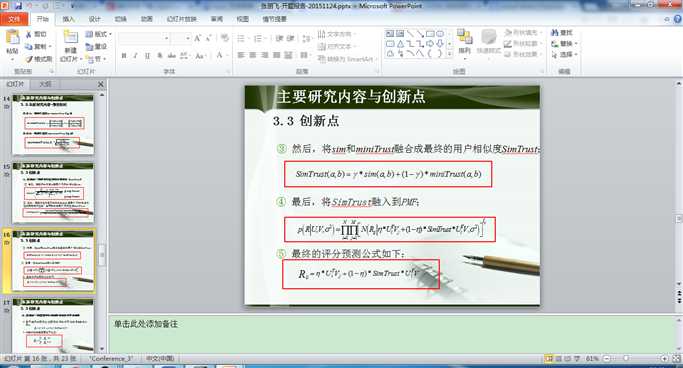Open the Character Spacing dropdown
The image size is (683, 368).
click(184, 55)
